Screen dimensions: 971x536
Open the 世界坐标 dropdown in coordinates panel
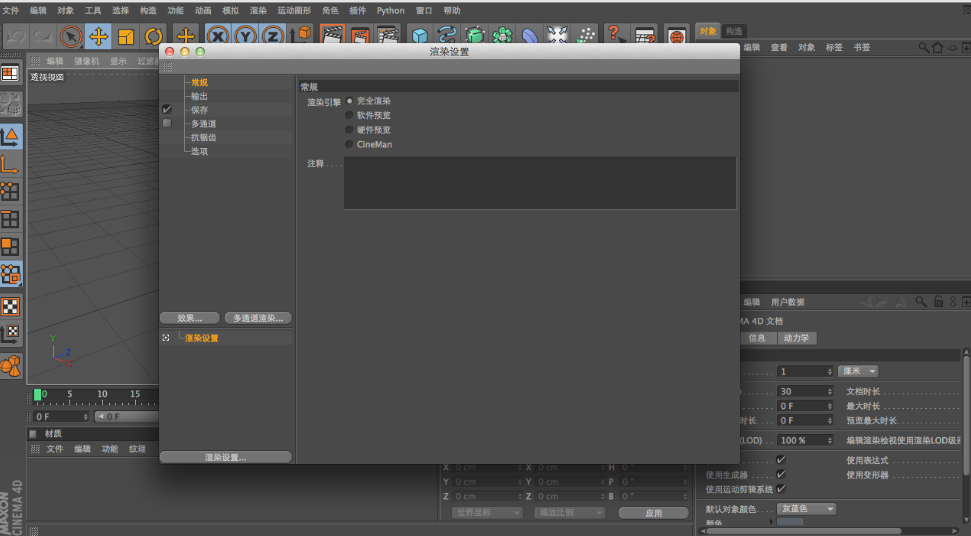click(487, 512)
